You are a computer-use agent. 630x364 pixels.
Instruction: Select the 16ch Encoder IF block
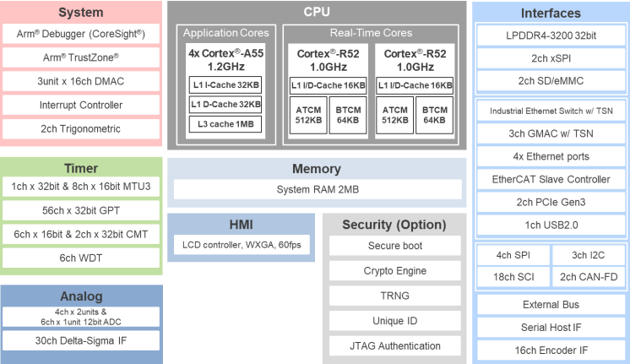click(551, 350)
